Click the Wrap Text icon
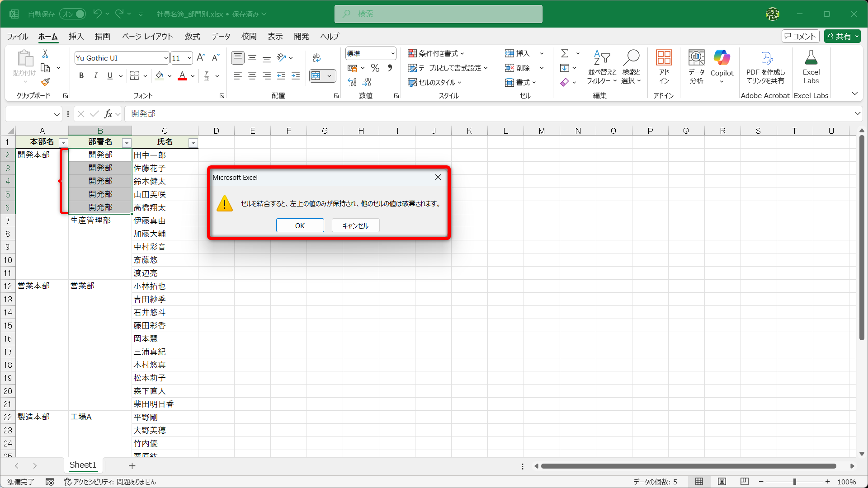Screen dimensions: 868x488 [316, 58]
